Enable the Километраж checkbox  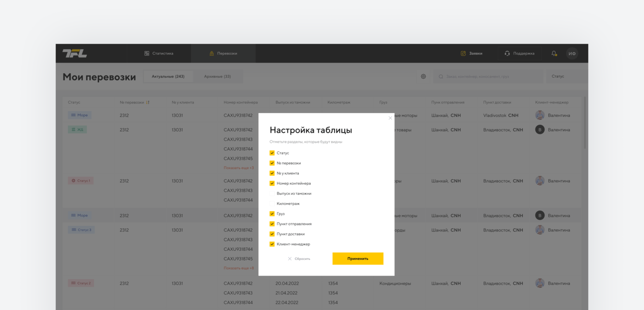pyautogui.click(x=272, y=204)
